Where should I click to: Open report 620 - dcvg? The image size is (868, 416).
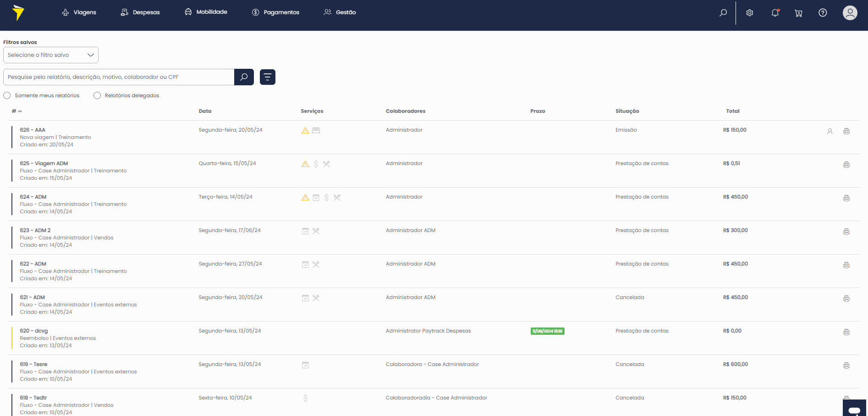point(34,331)
